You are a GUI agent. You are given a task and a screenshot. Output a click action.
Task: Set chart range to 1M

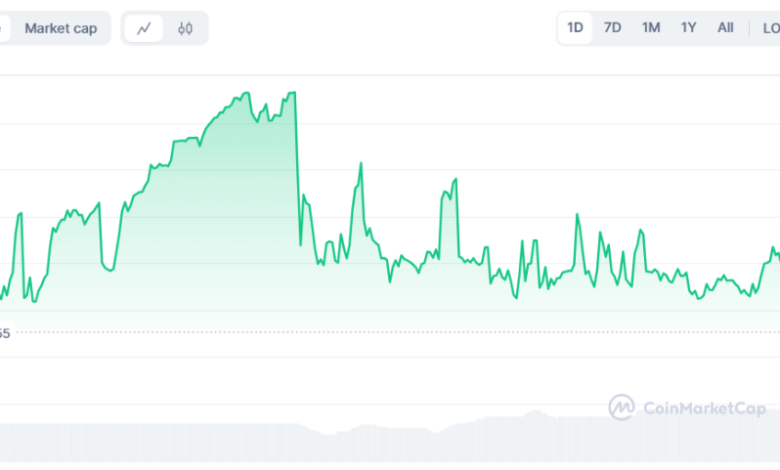pos(651,28)
